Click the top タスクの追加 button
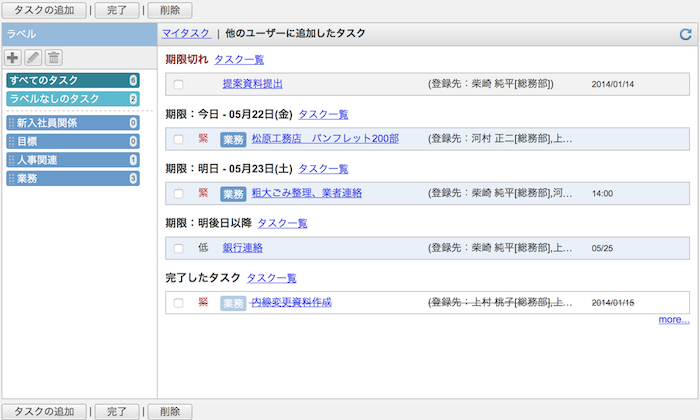Viewport: 700px width, 420px height. [44, 10]
